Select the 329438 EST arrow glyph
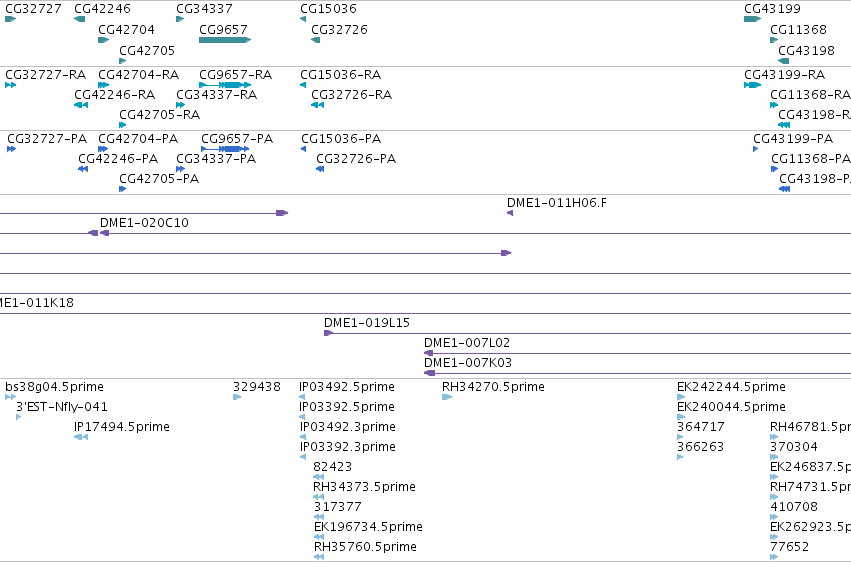Image resolution: width=851 pixels, height=562 pixels. point(237,398)
